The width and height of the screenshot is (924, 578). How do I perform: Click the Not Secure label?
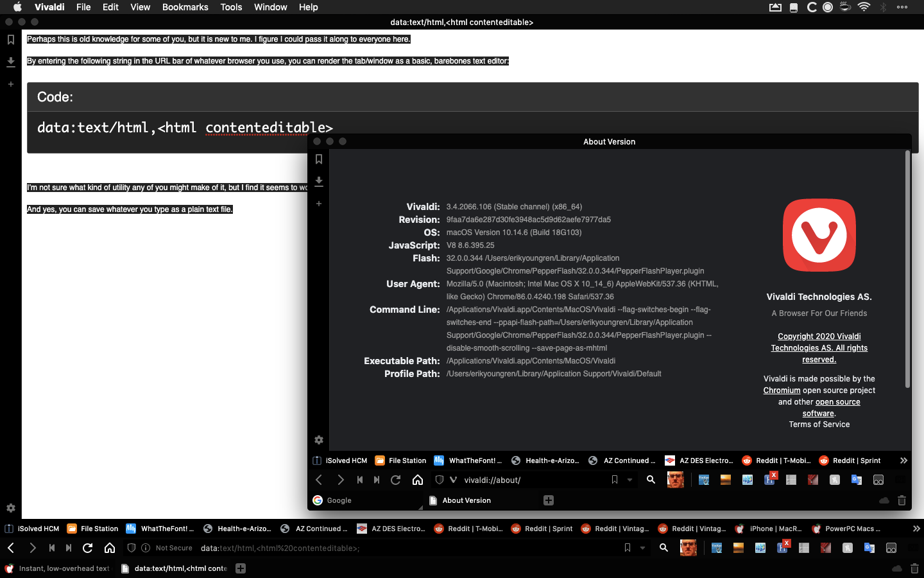(174, 548)
